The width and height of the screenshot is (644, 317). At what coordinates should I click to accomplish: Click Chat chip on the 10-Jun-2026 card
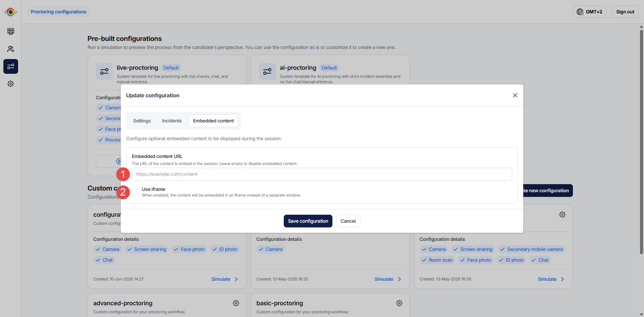(x=104, y=260)
